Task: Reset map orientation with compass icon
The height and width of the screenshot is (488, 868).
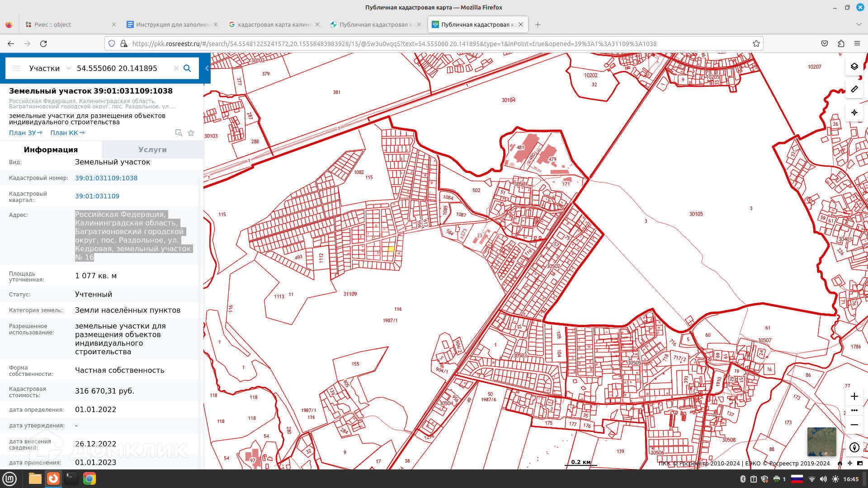Action: click(x=854, y=447)
